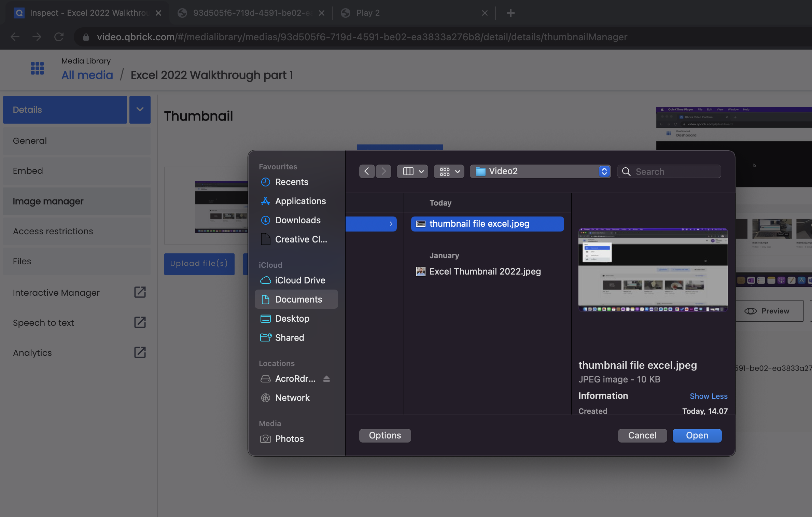Select Network in Locations
The width and height of the screenshot is (812, 517).
coord(296,398)
